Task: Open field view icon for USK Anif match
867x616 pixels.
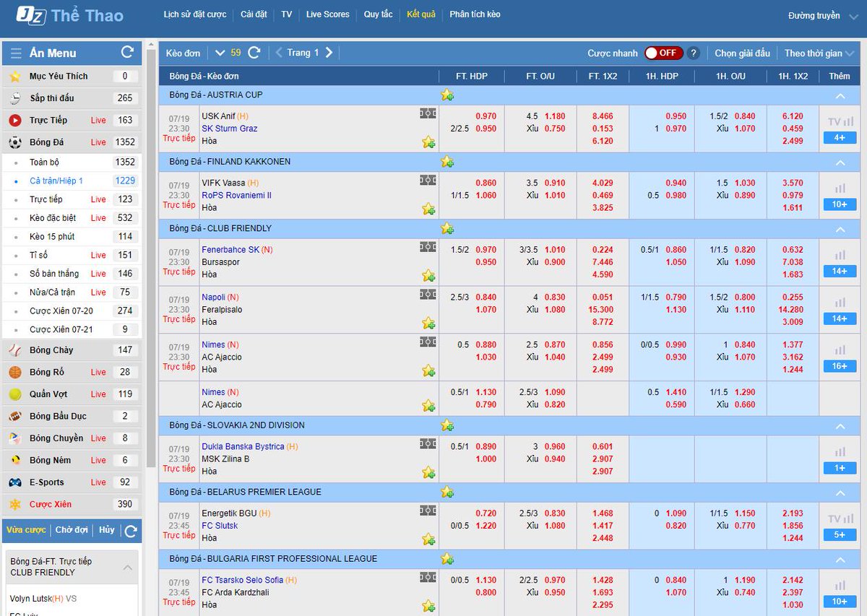Action: [428, 113]
